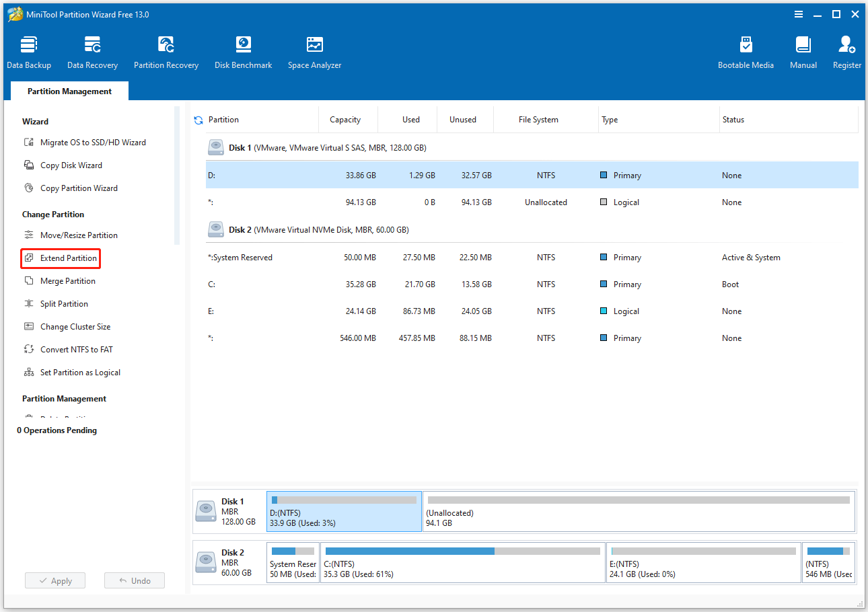Click the Apply button

point(55,580)
